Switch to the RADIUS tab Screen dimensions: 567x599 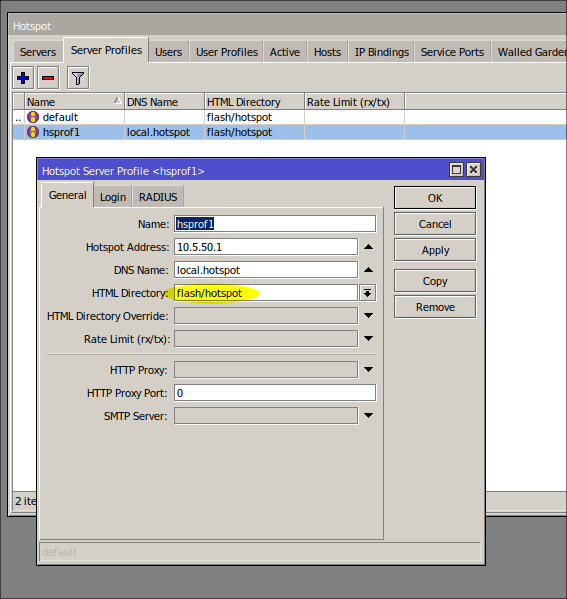pyautogui.click(x=158, y=197)
